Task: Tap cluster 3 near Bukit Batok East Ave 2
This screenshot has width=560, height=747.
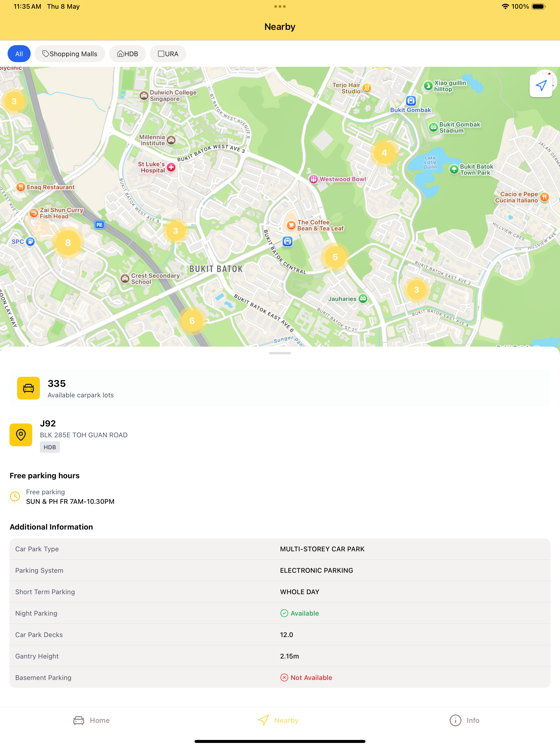Action: point(416,289)
